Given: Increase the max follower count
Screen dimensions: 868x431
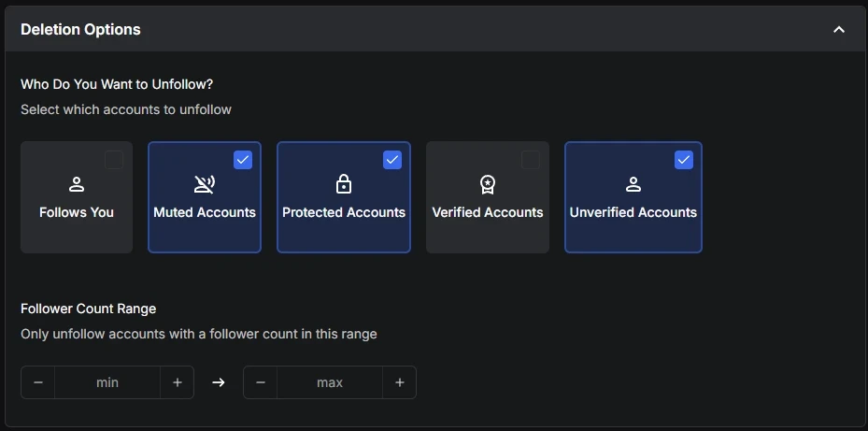Looking at the screenshot, I should [x=400, y=382].
